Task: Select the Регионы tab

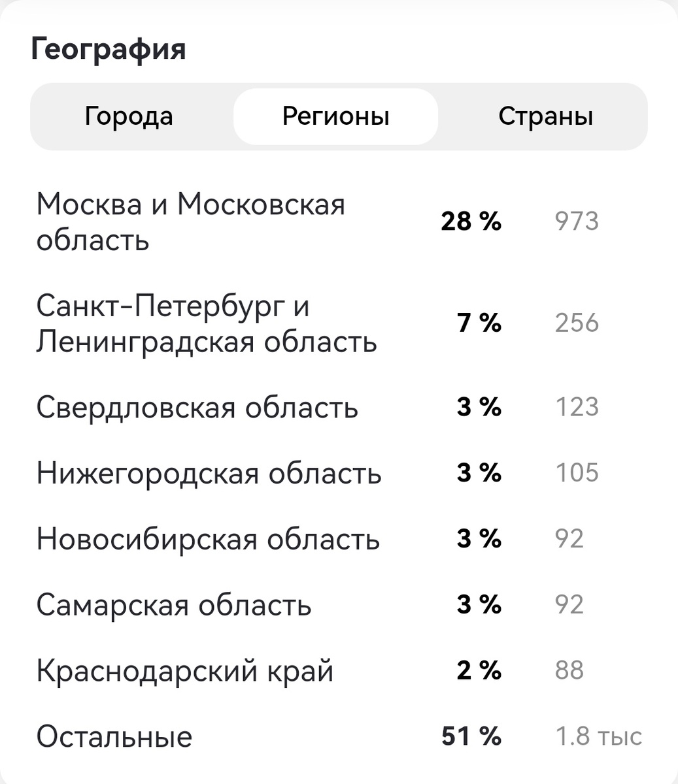Action: (x=335, y=115)
